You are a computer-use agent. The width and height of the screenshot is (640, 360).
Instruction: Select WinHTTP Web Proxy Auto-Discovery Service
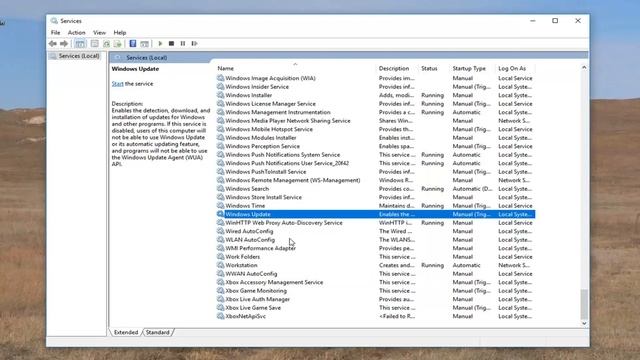coord(376,223)
